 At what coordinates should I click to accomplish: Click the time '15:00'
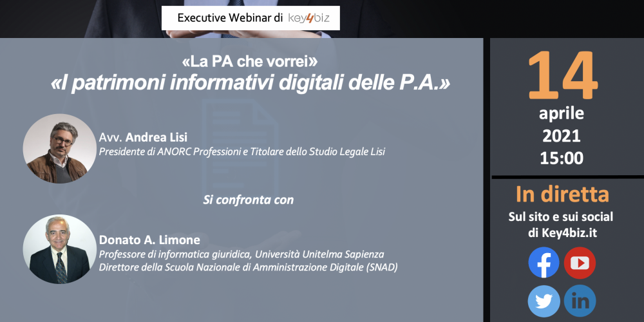(562, 158)
